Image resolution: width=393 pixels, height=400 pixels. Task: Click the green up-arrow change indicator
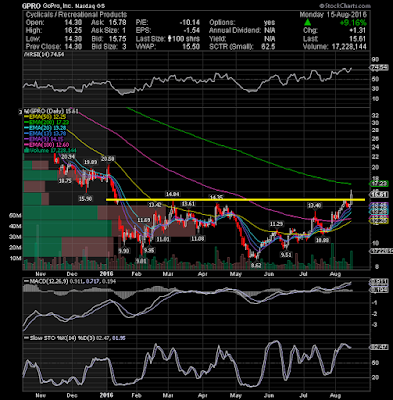(x=308, y=23)
